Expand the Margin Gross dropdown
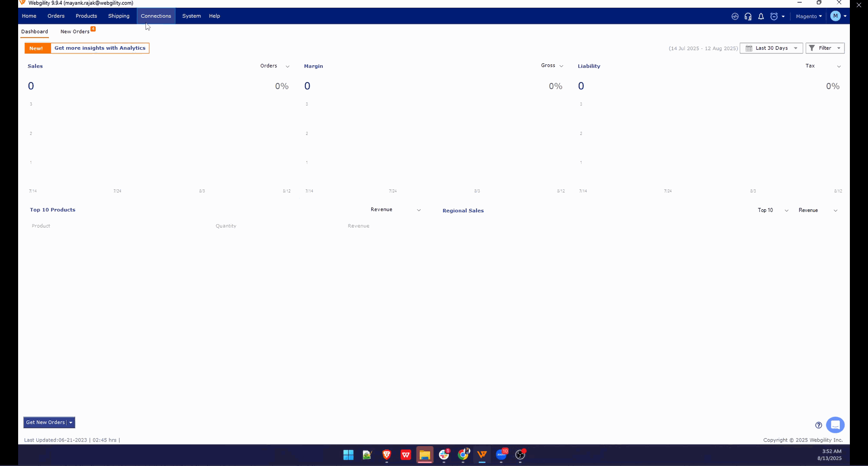The height and width of the screenshot is (466, 868). pyautogui.click(x=552, y=66)
